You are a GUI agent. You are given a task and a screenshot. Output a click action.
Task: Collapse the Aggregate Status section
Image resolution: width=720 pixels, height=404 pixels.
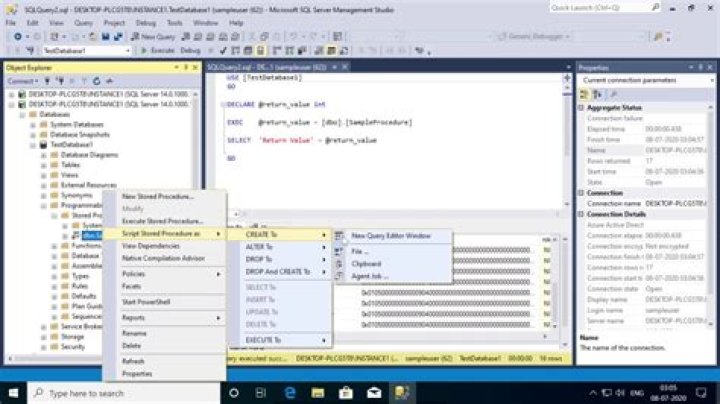[581, 107]
